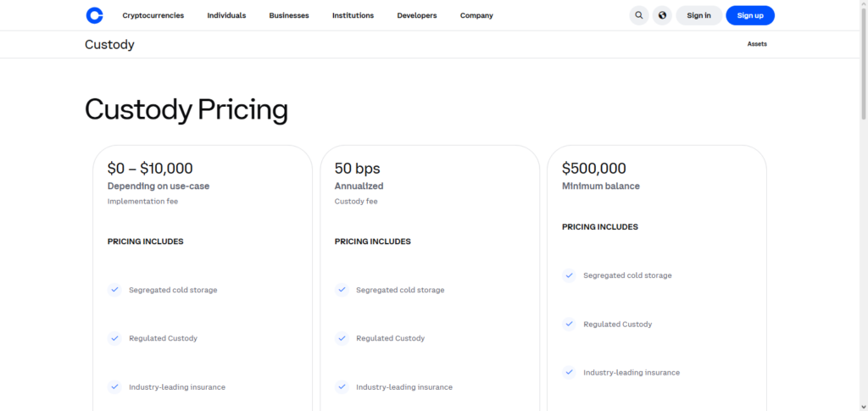Viewport: 868px width, 411px height.
Task: Click the Sign in button
Action: 699,15
